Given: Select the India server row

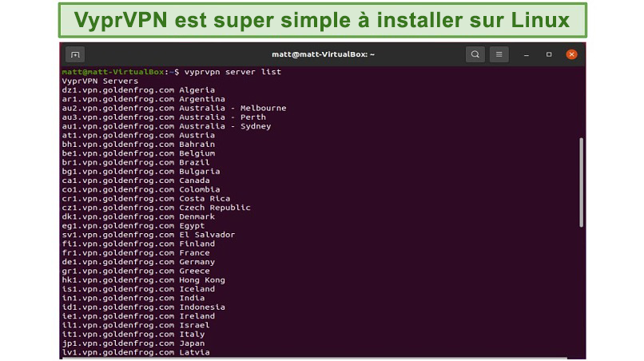Looking at the screenshot, I should pos(133,298).
